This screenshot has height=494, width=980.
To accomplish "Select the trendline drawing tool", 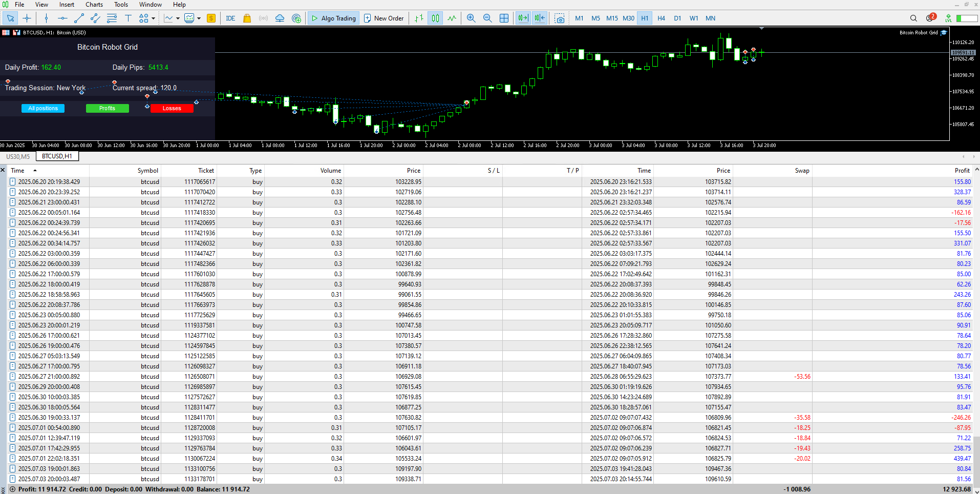I will (79, 18).
